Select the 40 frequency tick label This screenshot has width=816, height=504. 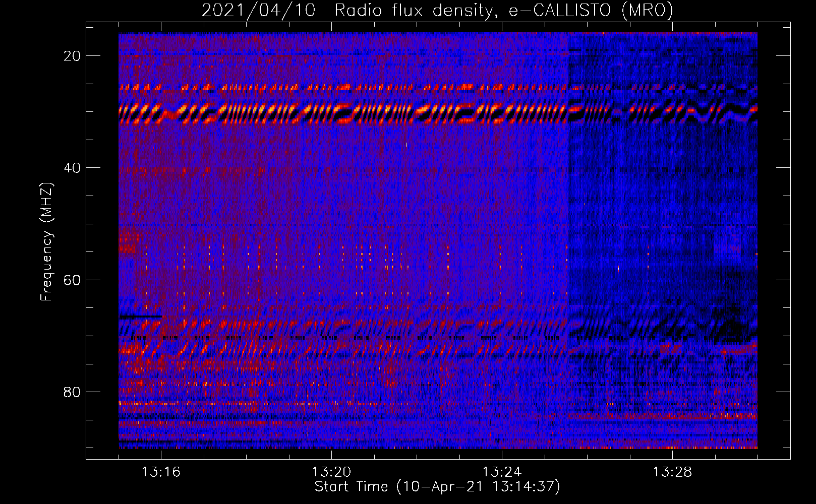click(x=73, y=168)
